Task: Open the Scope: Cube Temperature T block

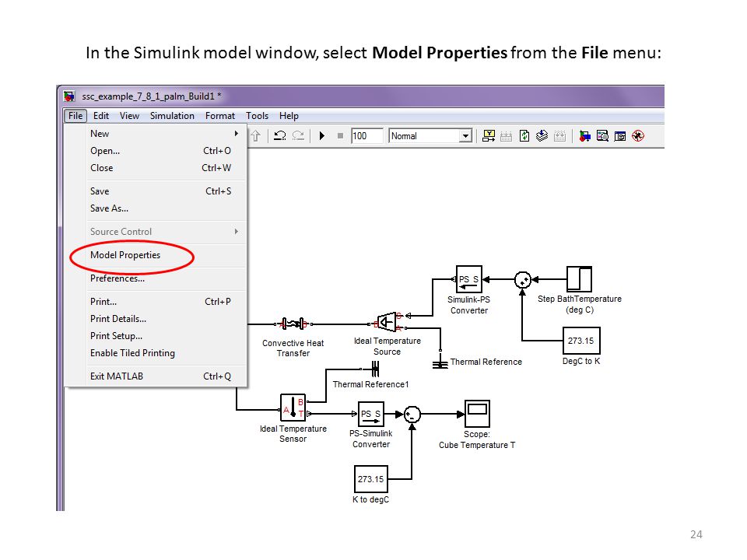Action: pyautogui.click(x=477, y=413)
